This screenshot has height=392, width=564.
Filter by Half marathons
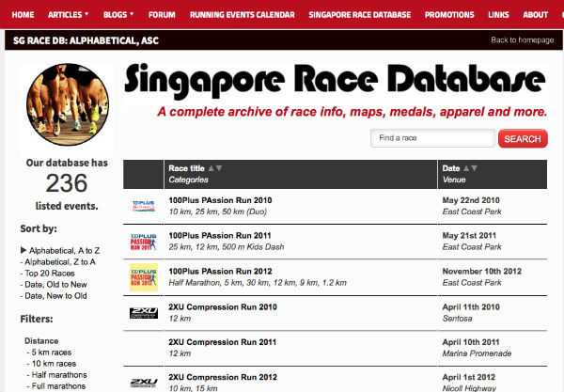pos(59,375)
